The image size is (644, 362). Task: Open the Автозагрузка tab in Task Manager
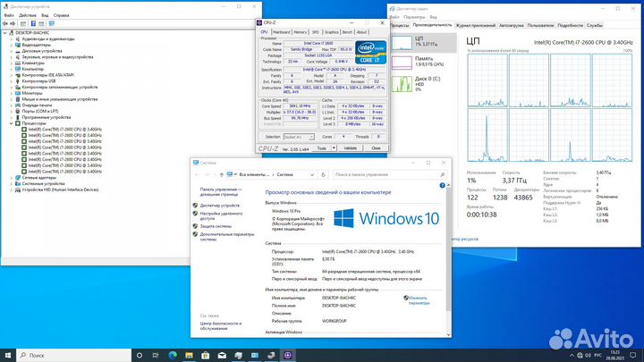point(512,25)
